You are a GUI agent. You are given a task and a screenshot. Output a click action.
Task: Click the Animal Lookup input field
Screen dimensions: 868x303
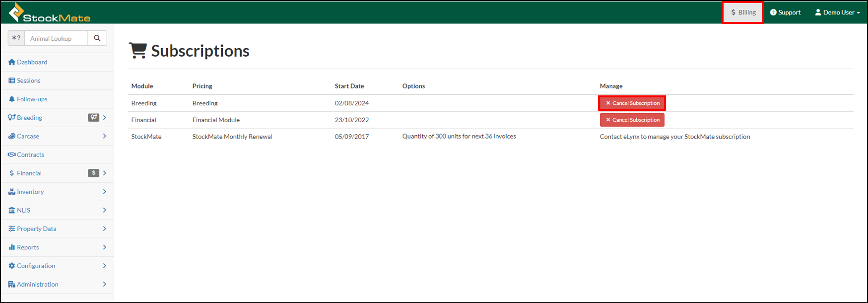[x=56, y=38]
